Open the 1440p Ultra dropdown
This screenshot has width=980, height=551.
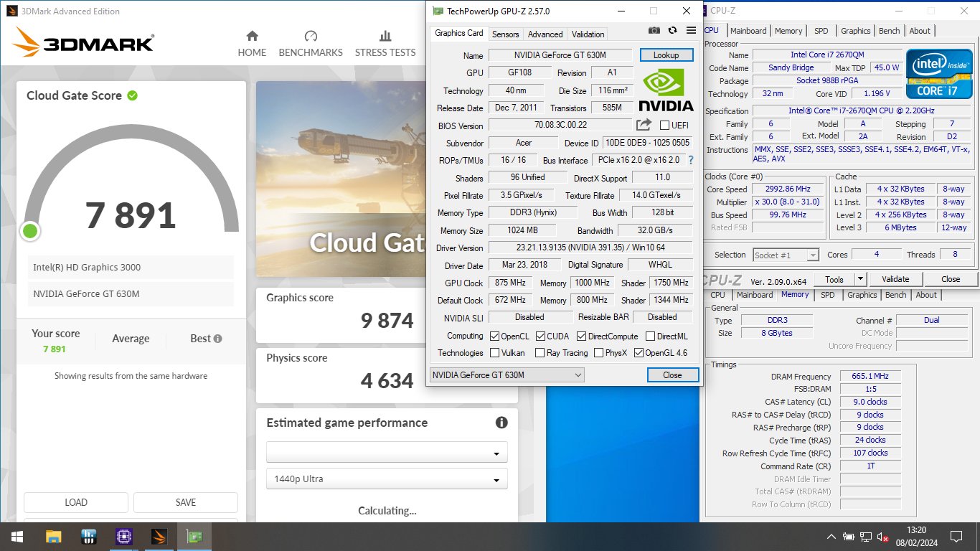tap(387, 479)
